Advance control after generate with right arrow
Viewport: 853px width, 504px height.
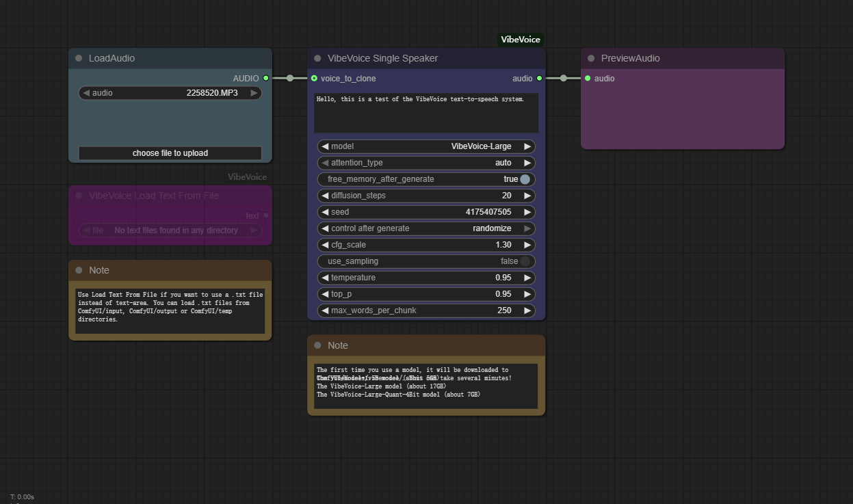[527, 228]
